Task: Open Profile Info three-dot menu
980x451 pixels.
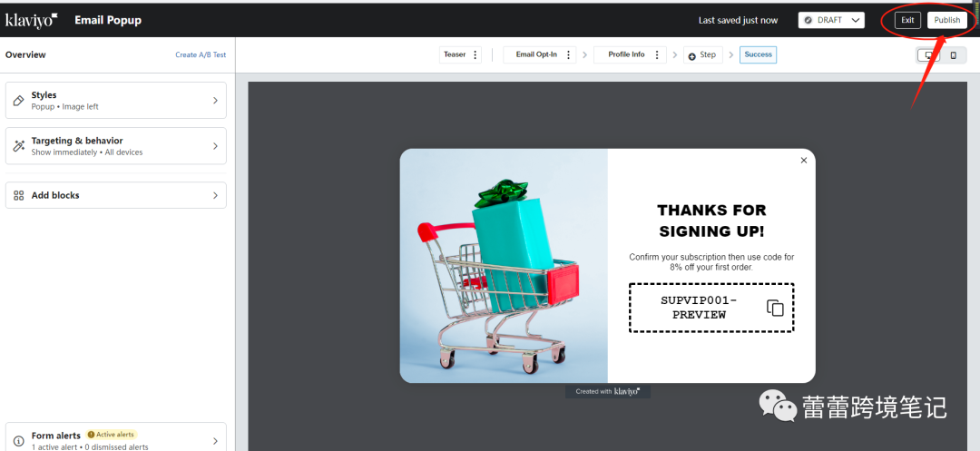Action: coord(657,55)
